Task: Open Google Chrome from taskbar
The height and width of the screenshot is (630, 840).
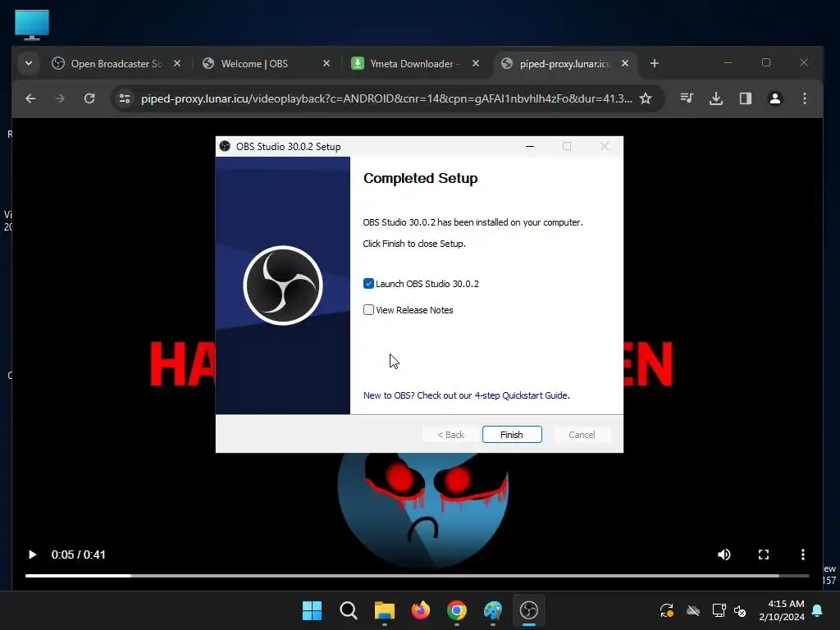Action: 456,610
